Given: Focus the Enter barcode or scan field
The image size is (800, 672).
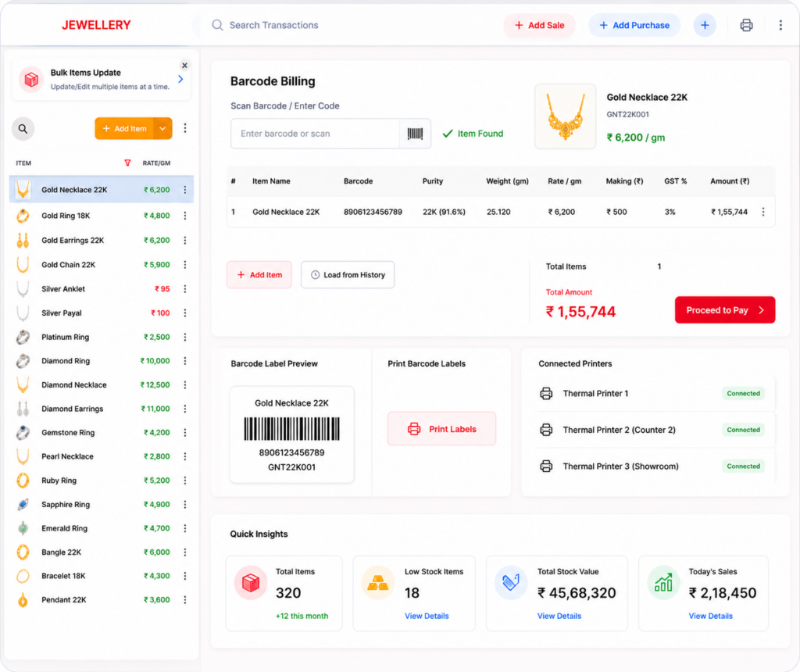Looking at the screenshot, I should [x=316, y=134].
